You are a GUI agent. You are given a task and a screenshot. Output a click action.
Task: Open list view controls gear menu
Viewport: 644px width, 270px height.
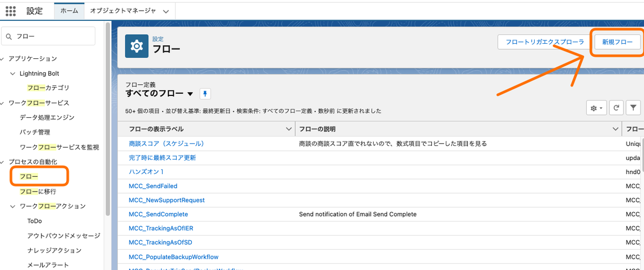[x=596, y=108]
